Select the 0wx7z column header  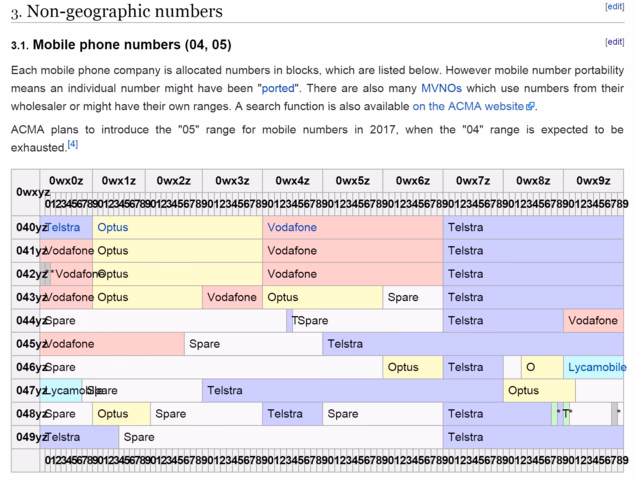pyautogui.click(x=473, y=181)
